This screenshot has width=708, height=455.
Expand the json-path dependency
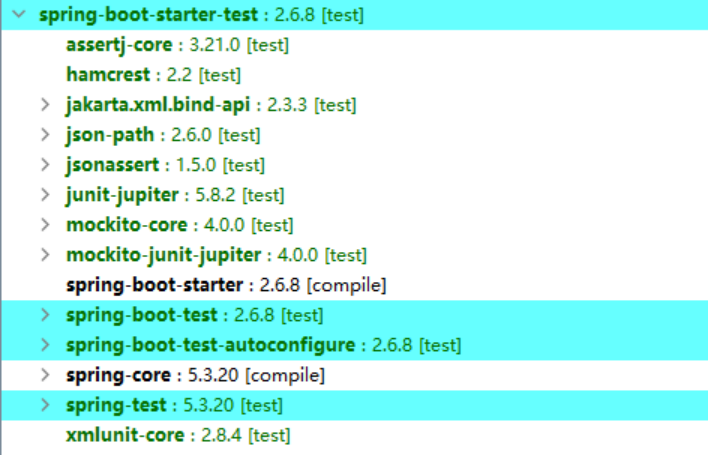click(45, 135)
